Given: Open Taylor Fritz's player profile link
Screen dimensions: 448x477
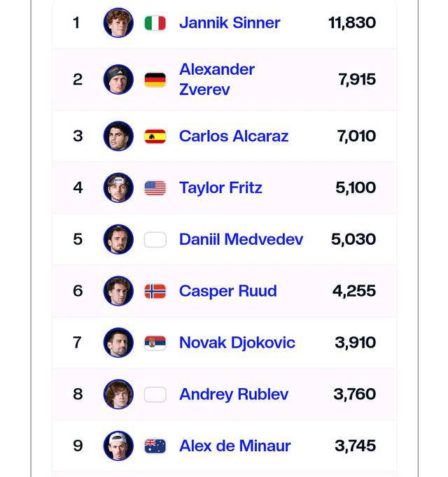Looking at the screenshot, I should [220, 188].
